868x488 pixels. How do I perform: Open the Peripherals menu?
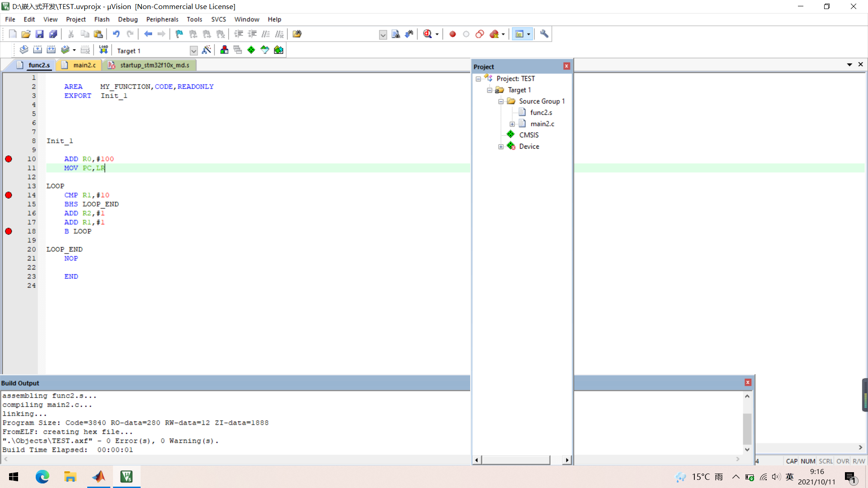(x=162, y=19)
